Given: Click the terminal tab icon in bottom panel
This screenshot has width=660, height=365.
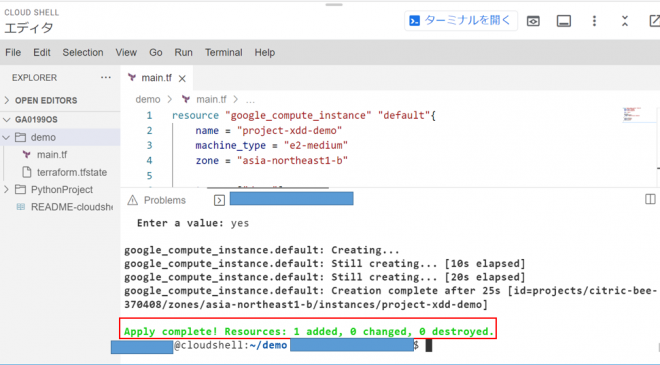Looking at the screenshot, I should tap(219, 200).
